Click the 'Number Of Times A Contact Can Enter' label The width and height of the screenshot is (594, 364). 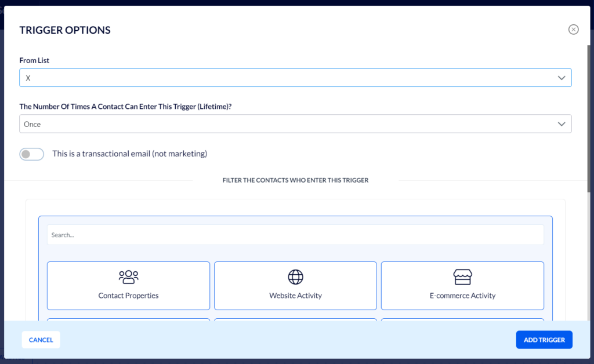tap(125, 107)
